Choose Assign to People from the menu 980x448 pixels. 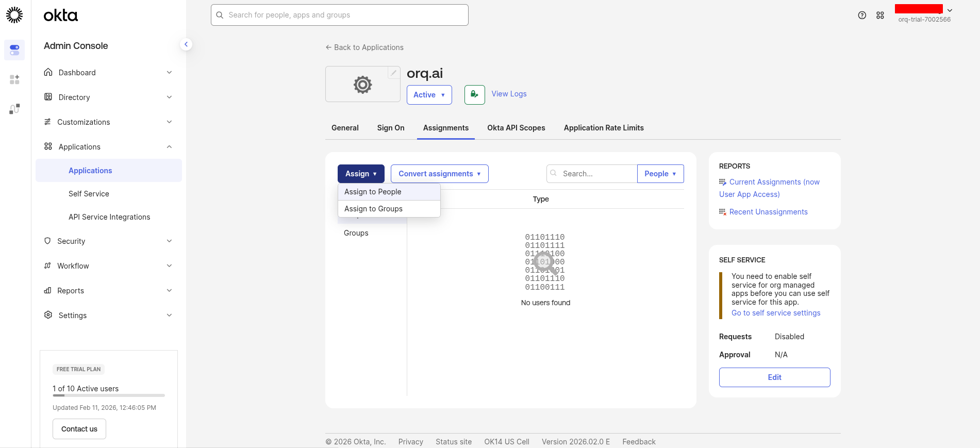point(389,192)
